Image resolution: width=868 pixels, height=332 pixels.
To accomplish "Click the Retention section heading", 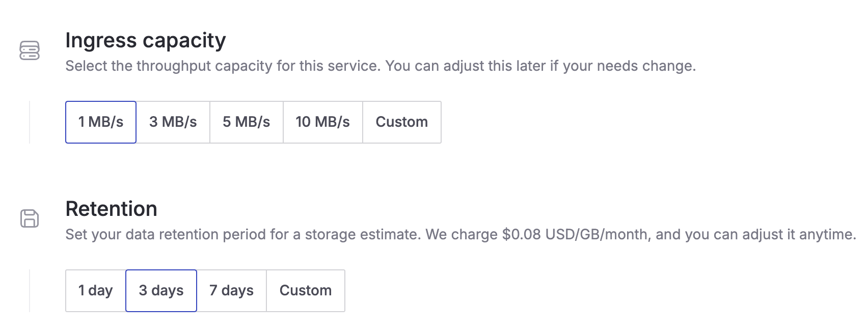I will 112,209.
